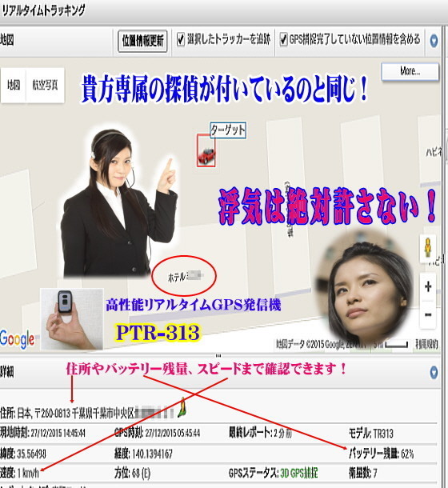Image resolution: width=448 pixels, height=488 pixels.
Task: Toggle follow selected tracker checkbox
Action: click(x=180, y=40)
